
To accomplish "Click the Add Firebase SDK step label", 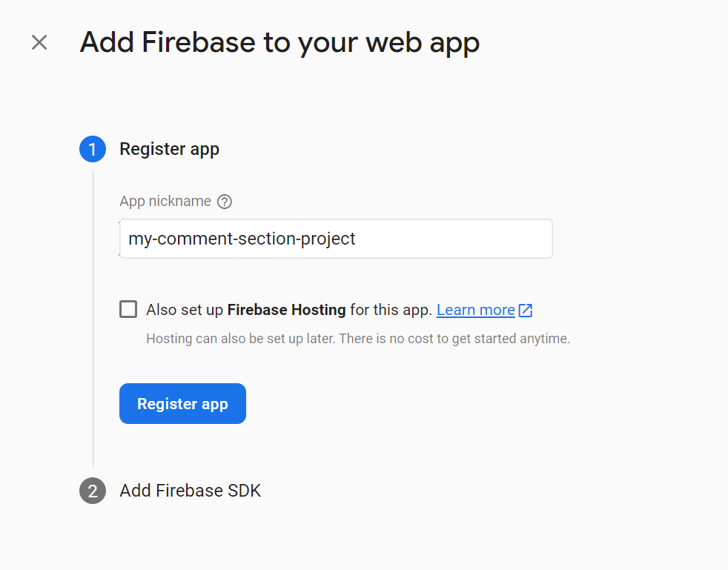I will [x=190, y=491].
